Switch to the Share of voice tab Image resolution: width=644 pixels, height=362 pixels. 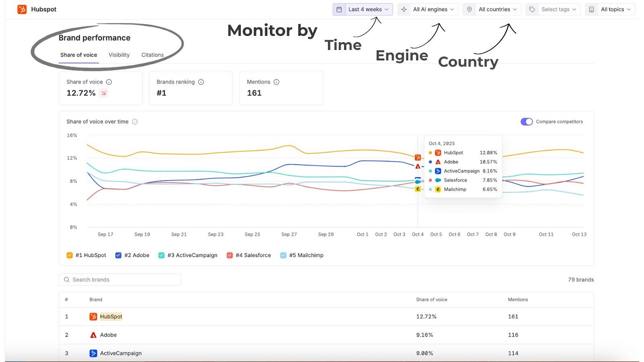point(78,55)
